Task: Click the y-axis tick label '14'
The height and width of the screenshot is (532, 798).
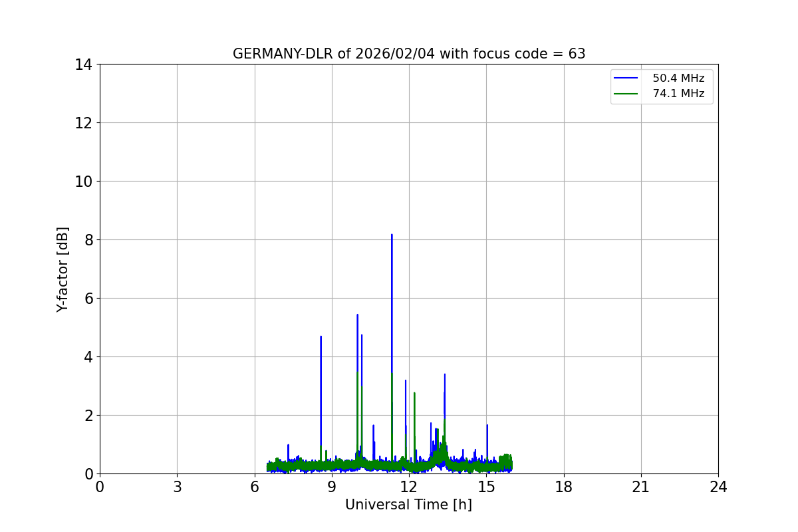Action: click(x=84, y=65)
